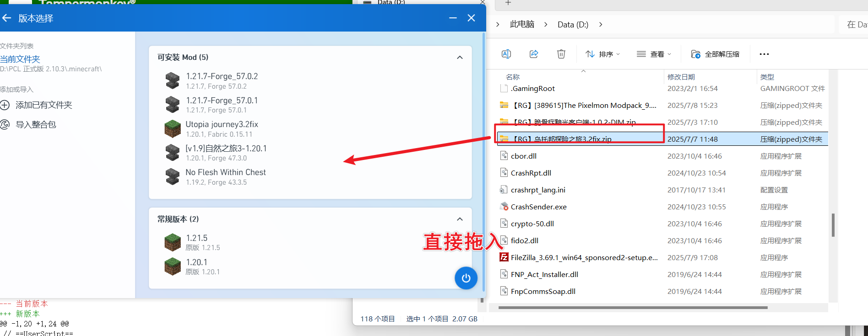Click the FileZilla installer icon
This screenshot has height=336, width=868.
click(504, 257)
